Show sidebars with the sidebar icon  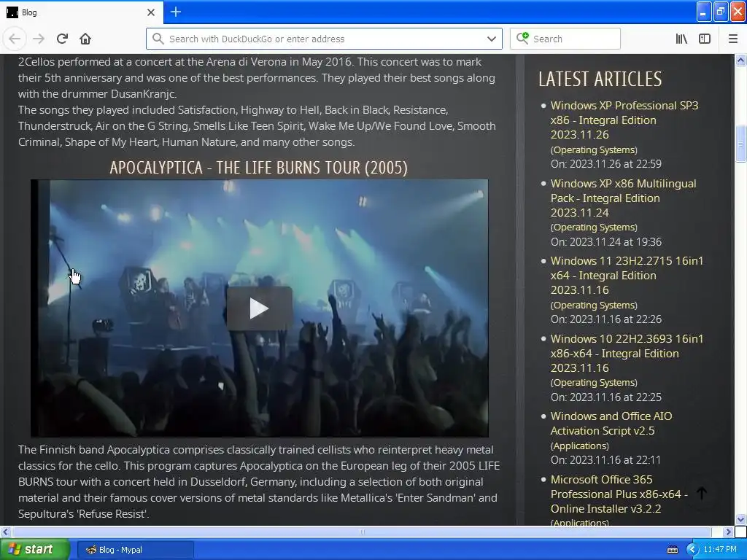point(705,39)
